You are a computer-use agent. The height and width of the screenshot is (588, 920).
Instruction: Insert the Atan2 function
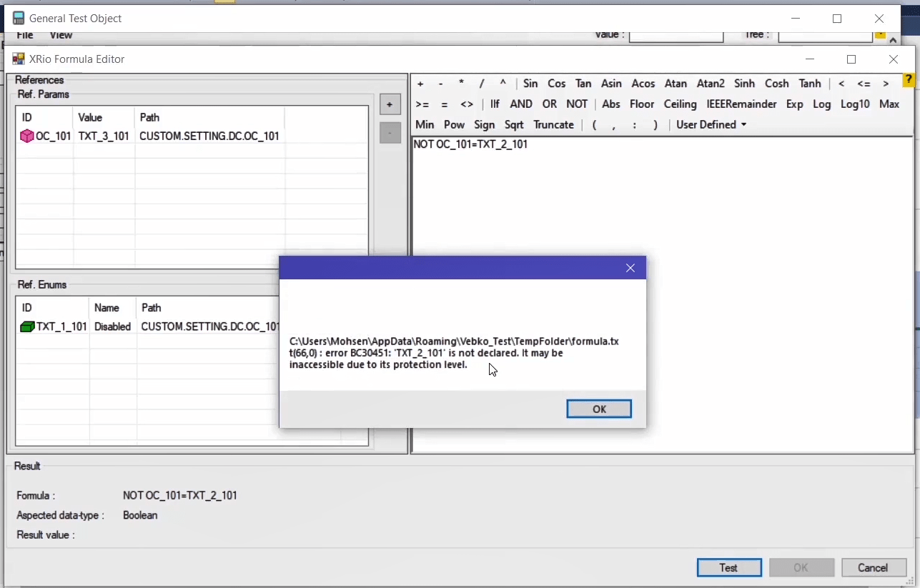click(x=711, y=84)
